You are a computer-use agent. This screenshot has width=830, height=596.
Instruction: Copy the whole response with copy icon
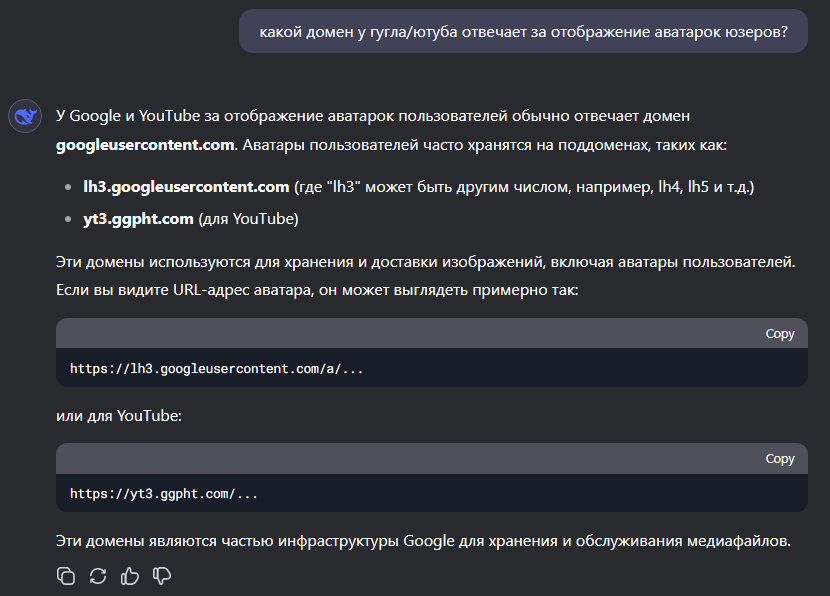click(66, 575)
